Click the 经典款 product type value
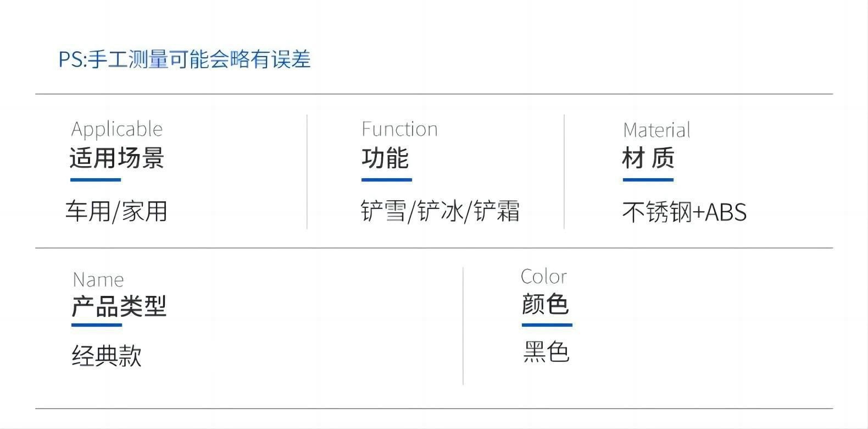 pyautogui.click(x=107, y=356)
